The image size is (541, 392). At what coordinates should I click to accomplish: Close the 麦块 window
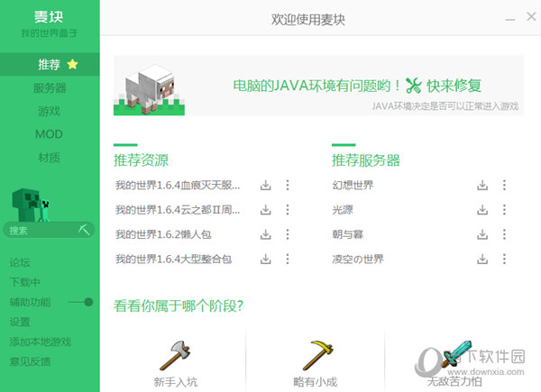pyautogui.click(x=531, y=16)
